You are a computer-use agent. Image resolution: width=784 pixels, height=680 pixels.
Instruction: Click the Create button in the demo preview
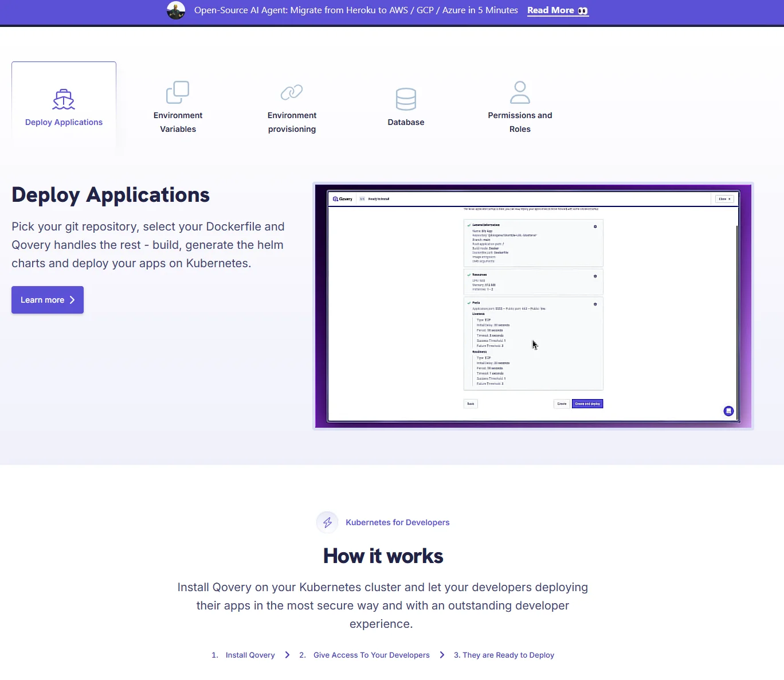pos(562,404)
